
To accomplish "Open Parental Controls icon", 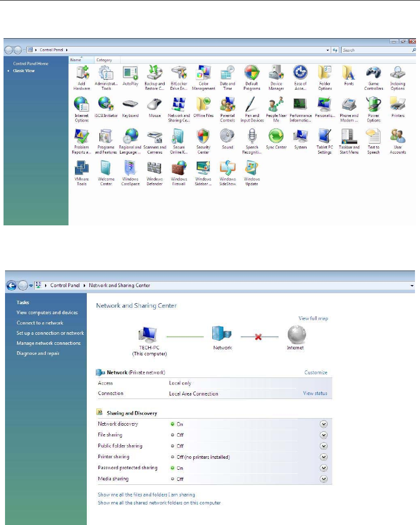I will point(228,109).
